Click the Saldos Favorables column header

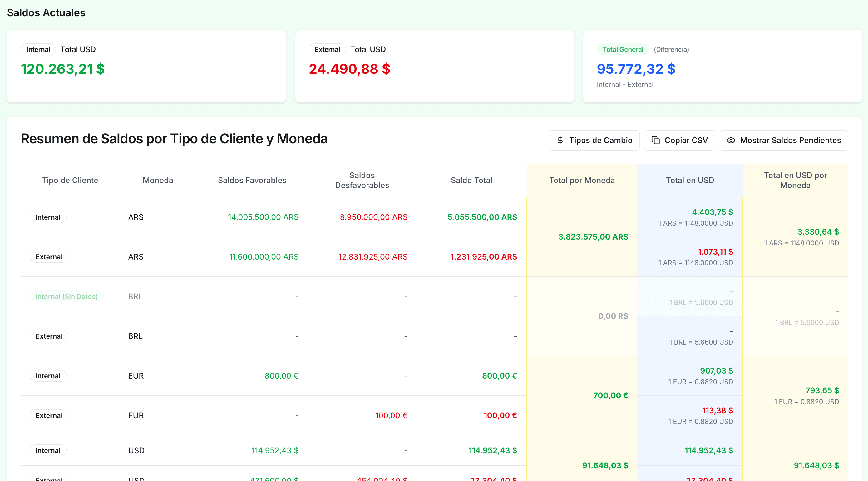click(x=252, y=180)
